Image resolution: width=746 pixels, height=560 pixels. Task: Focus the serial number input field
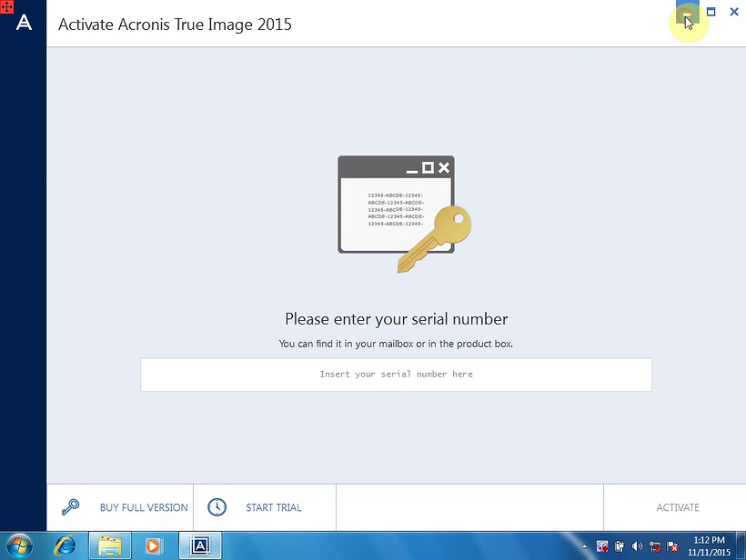tap(396, 375)
